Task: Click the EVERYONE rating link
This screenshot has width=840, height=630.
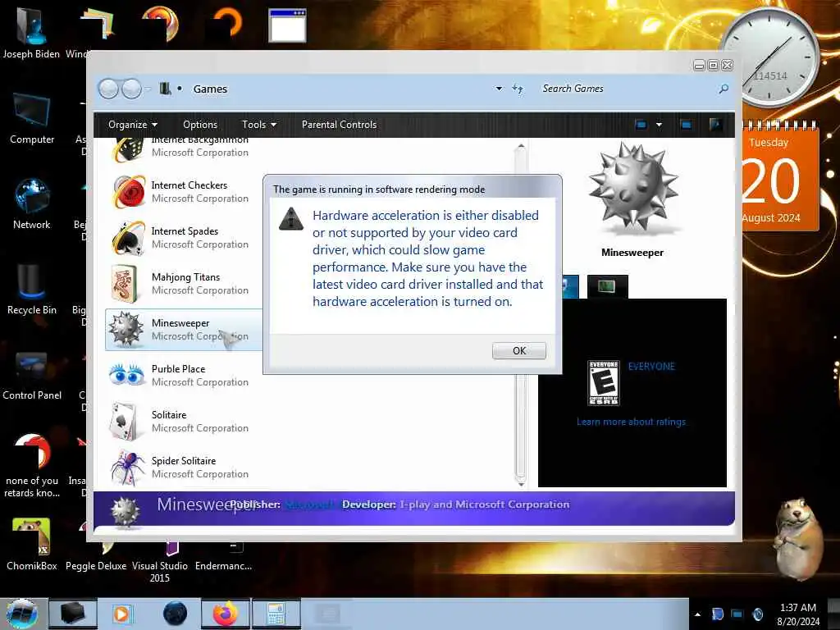Action: tap(651, 367)
